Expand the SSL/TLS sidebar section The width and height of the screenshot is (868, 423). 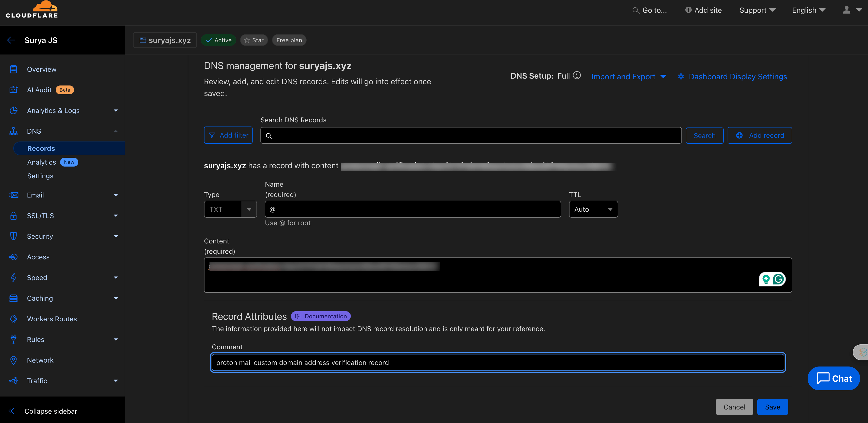[x=116, y=215]
